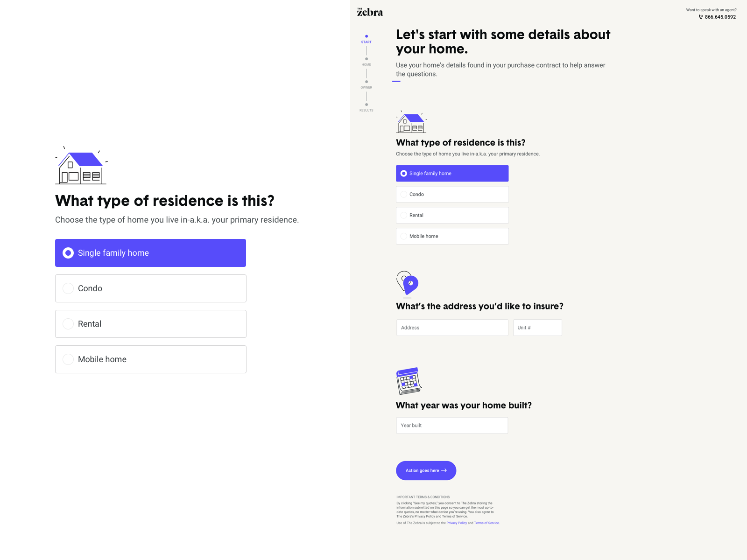747x560 pixels.
Task: Select the START step dot in progress tracker
Action: click(x=366, y=36)
